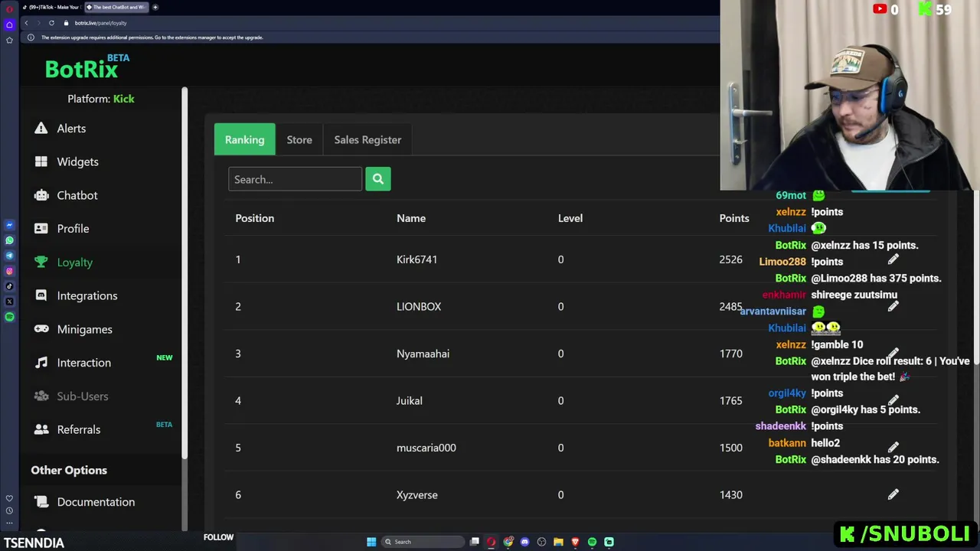This screenshot has height=551, width=980.
Task: Switch to the TikTok browser tab
Action: (x=51, y=7)
